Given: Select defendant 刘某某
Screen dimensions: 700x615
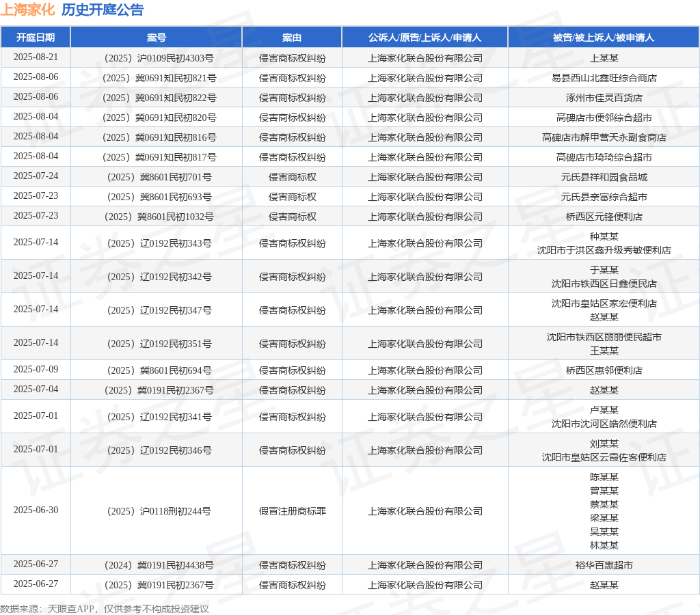Looking at the screenshot, I should click(604, 443).
